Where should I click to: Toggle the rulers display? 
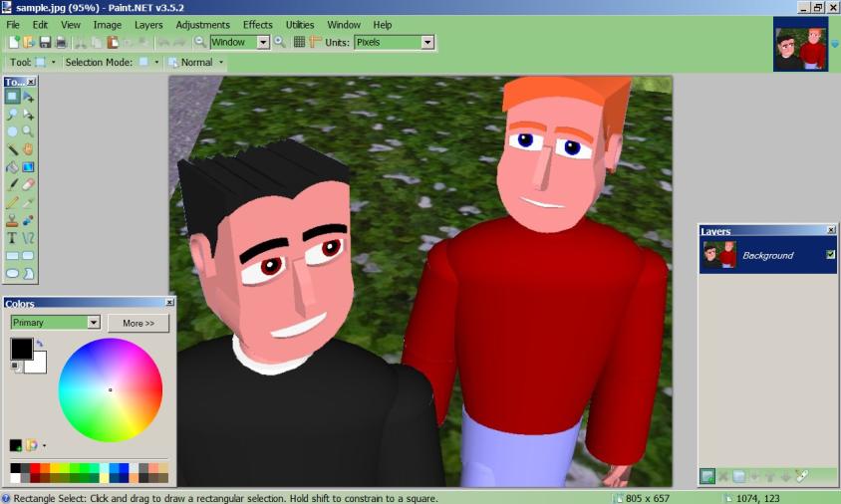point(315,42)
